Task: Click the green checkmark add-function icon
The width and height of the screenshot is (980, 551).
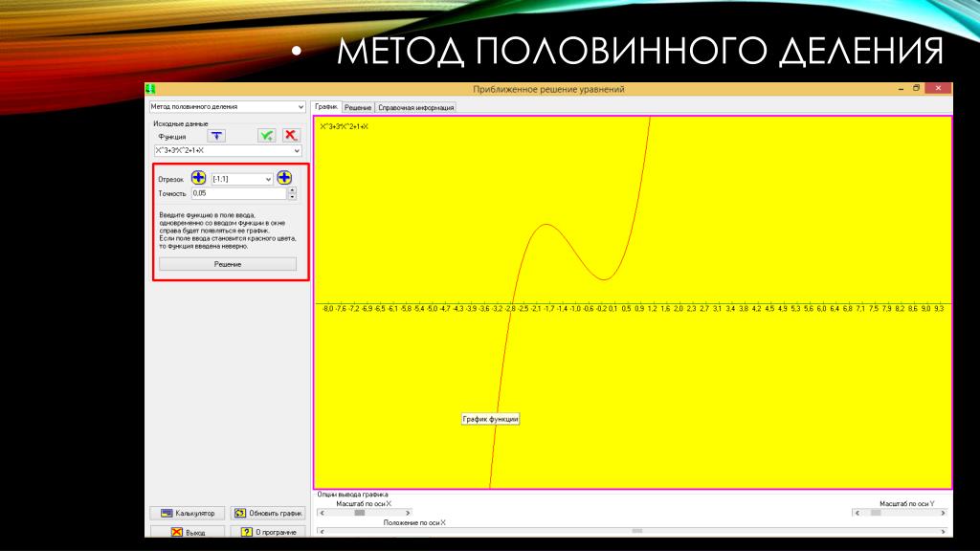Action: point(266,136)
